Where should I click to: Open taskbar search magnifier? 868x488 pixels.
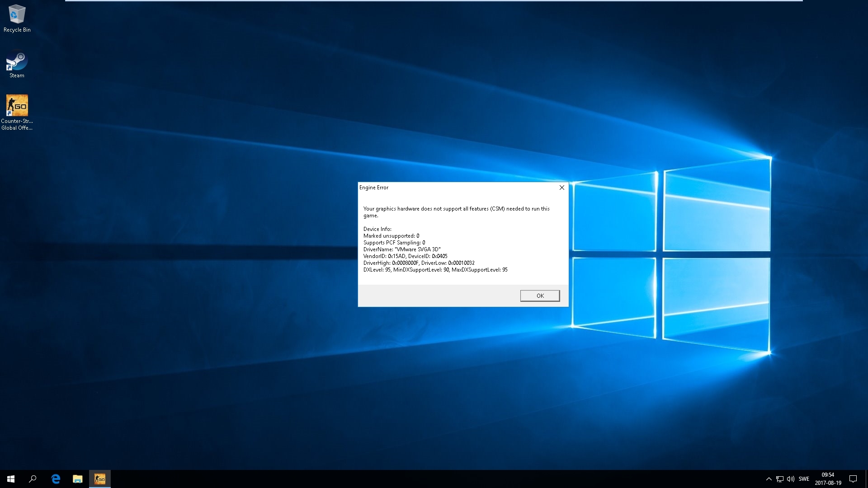(x=33, y=479)
